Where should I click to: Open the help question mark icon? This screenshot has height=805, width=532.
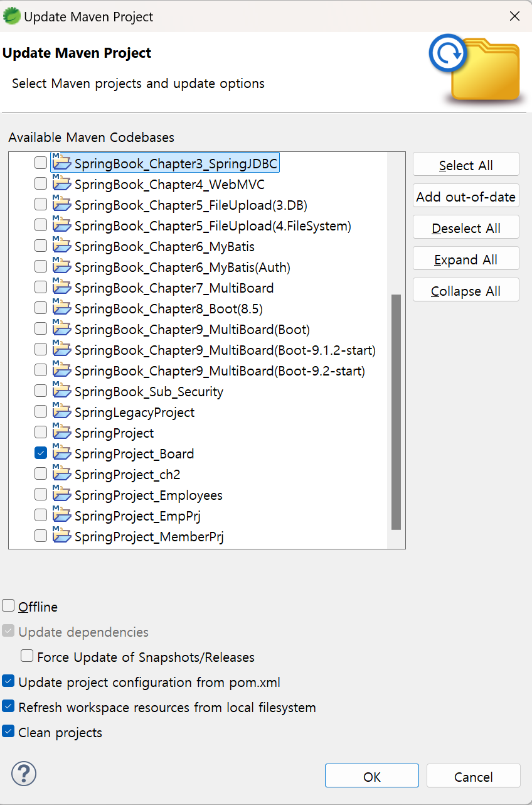click(24, 774)
